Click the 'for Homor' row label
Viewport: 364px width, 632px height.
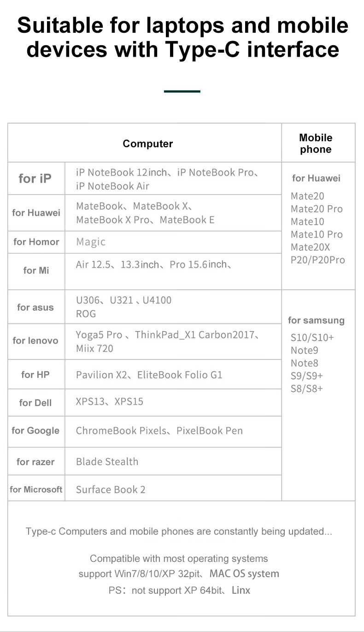point(36,242)
